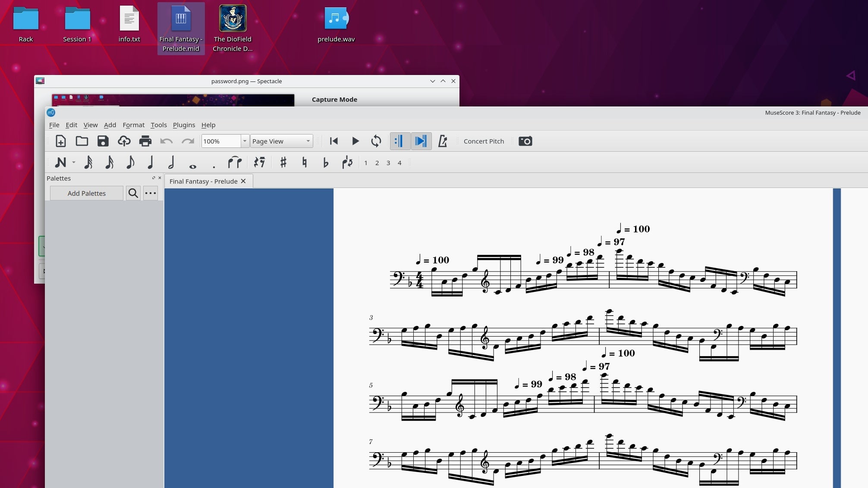
Task: Click the Add Palettes button
Action: click(x=86, y=193)
